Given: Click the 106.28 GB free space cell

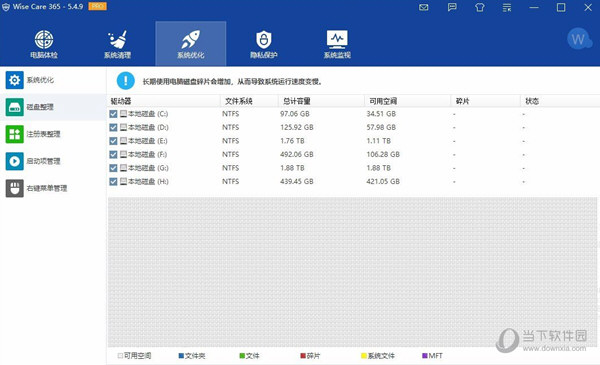Looking at the screenshot, I should [x=383, y=155].
